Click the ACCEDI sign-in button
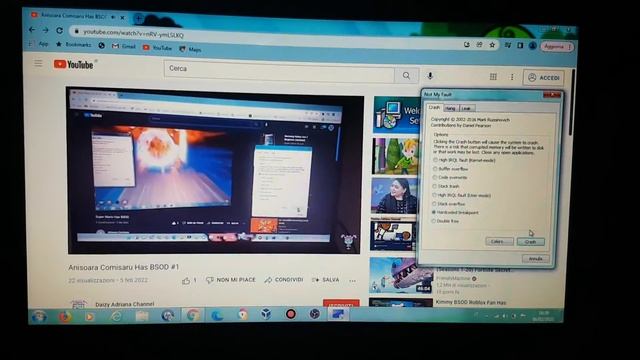Screen dimensions: 640x360 544,78
